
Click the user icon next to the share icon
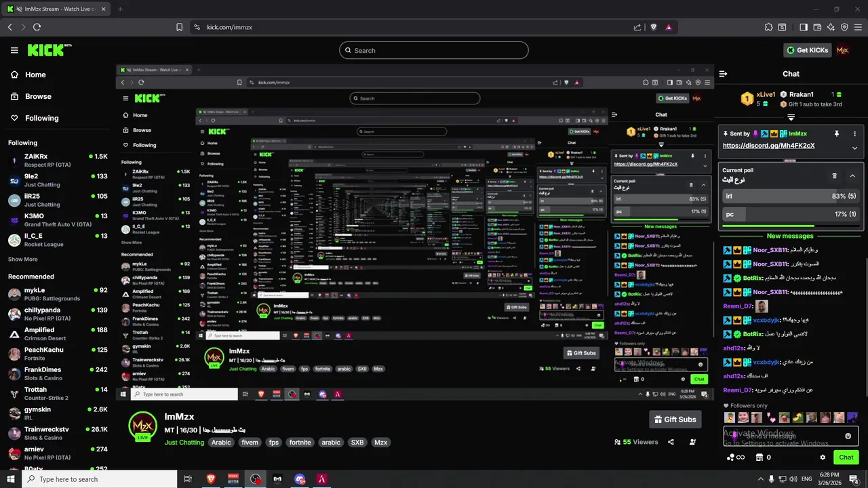click(x=692, y=442)
